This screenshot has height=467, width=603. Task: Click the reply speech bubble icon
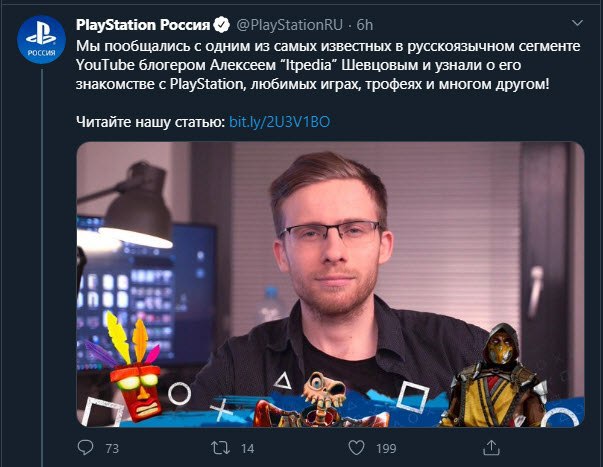(x=85, y=448)
